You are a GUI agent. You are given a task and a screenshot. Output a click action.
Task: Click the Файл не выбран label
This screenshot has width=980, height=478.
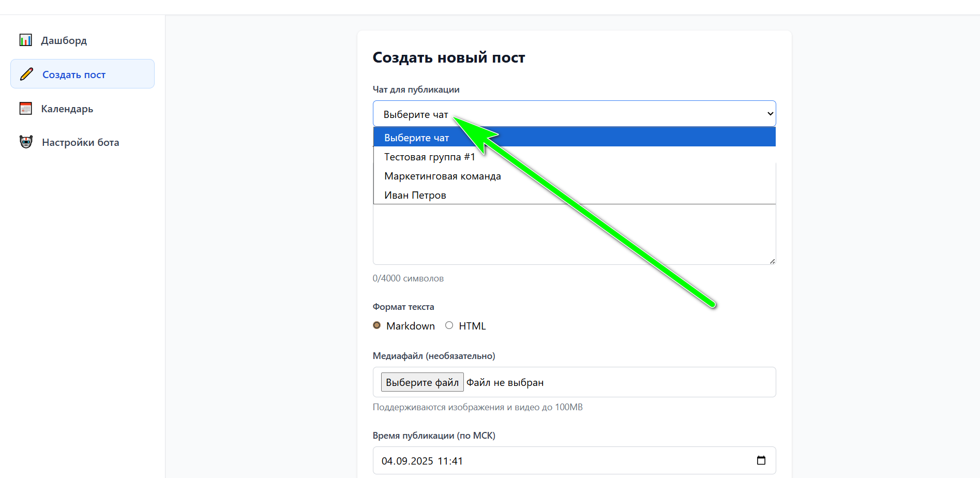pos(505,382)
